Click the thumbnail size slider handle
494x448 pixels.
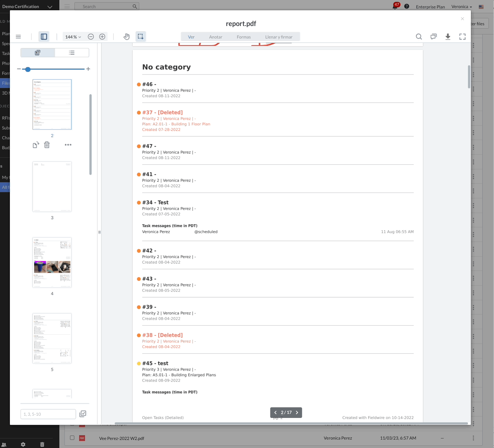28,69
